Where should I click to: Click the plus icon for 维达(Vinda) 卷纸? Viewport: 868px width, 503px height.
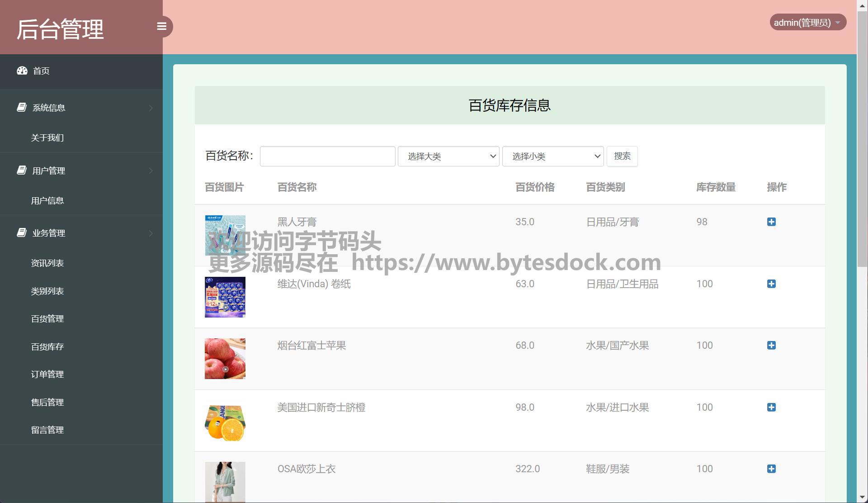[x=771, y=284]
